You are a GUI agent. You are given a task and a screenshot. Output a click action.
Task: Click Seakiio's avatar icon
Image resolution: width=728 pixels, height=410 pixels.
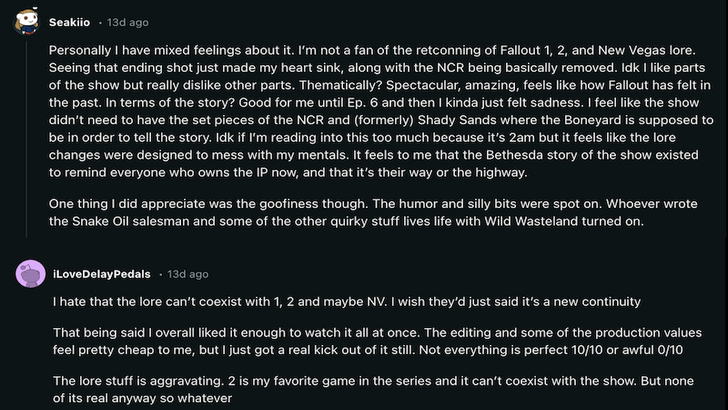pos(28,21)
